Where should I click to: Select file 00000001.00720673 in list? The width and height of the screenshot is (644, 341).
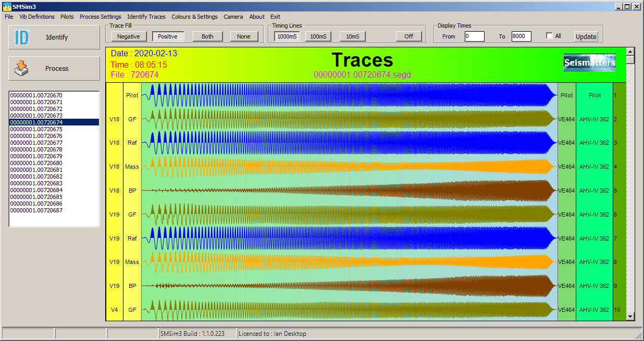tap(54, 116)
